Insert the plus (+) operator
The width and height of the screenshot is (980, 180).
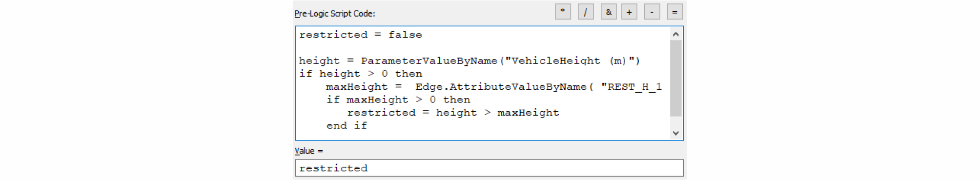point(629,12)
